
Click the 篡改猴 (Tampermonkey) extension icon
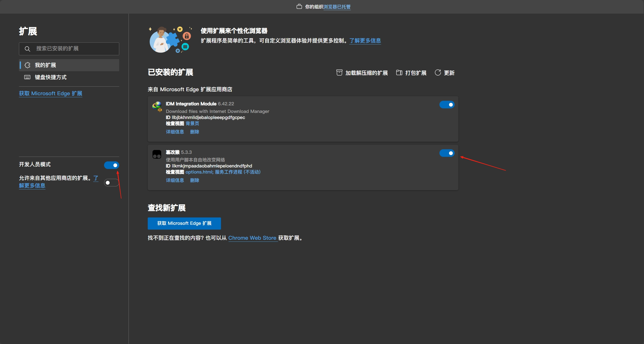[x=157, y=154]
